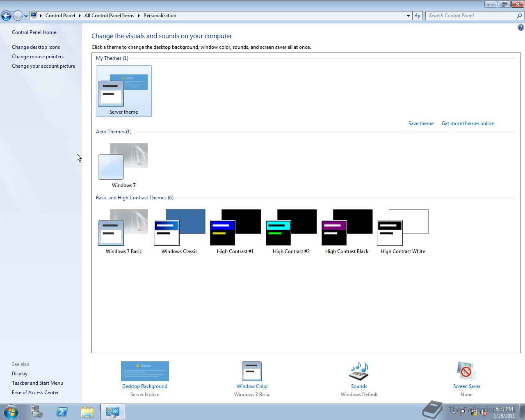Click the taskbar clock and date
The image size is (525, 420).
pyautogui.click(x=504, y=412)
